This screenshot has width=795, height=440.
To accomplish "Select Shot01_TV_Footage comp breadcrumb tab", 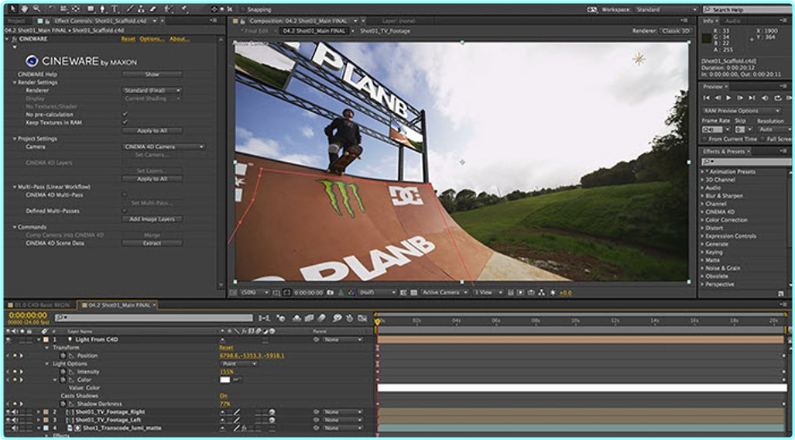I will pos(385,31).
